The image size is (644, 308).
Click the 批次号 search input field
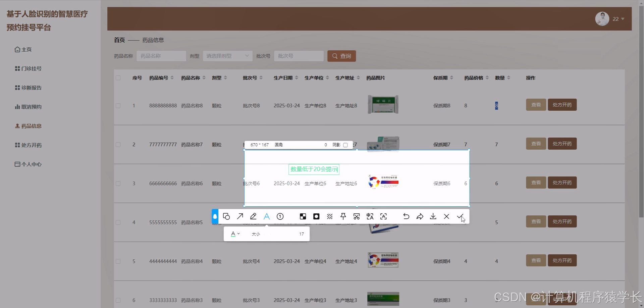[299, 56]
